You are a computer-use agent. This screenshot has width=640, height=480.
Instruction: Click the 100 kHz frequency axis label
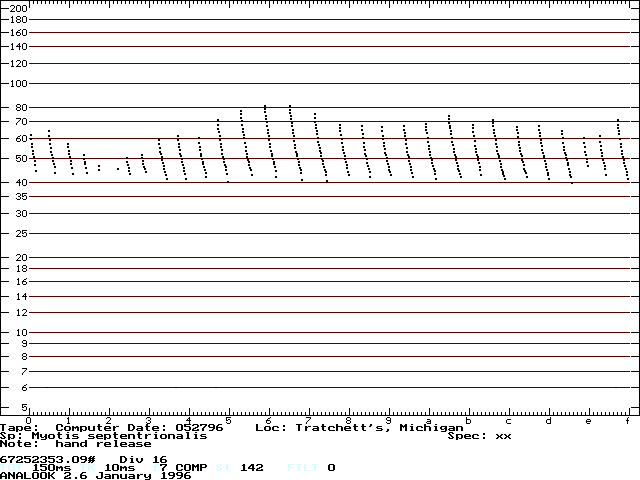coord(18,83)
